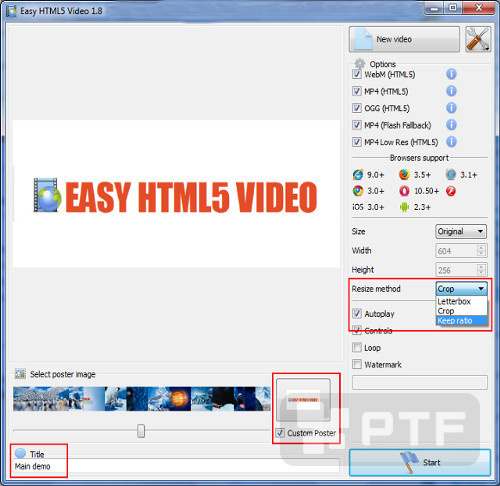Show info for MP4 Low Res (HTML5)

click(451, 142)
